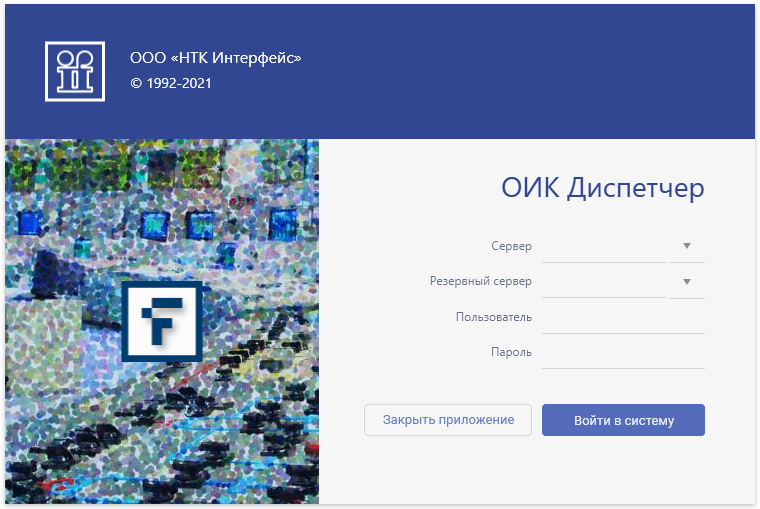760x509 pixels.
Task: Click the НТК Интерфейс company logo icon
Action: [x=75, y=71]
